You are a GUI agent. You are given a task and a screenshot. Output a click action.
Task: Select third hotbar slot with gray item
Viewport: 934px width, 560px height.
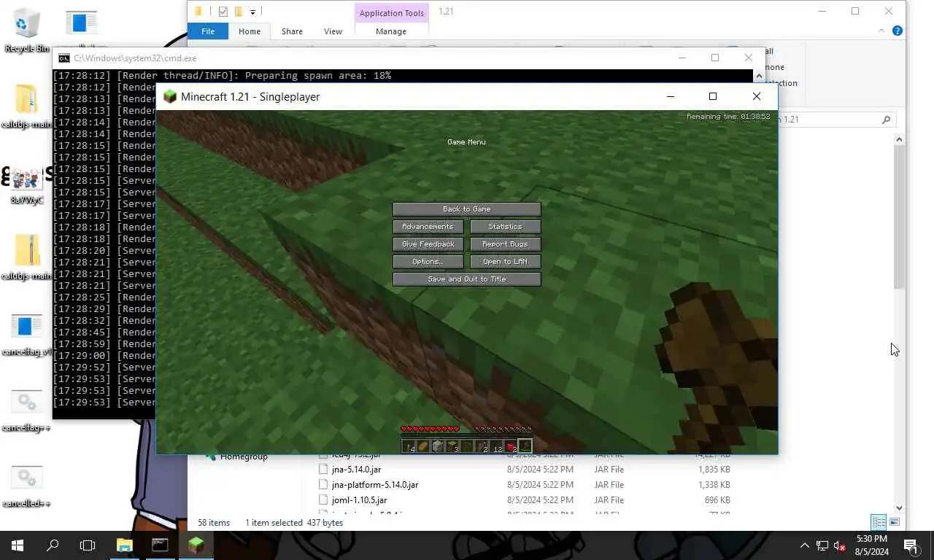[x=438, y=446]
